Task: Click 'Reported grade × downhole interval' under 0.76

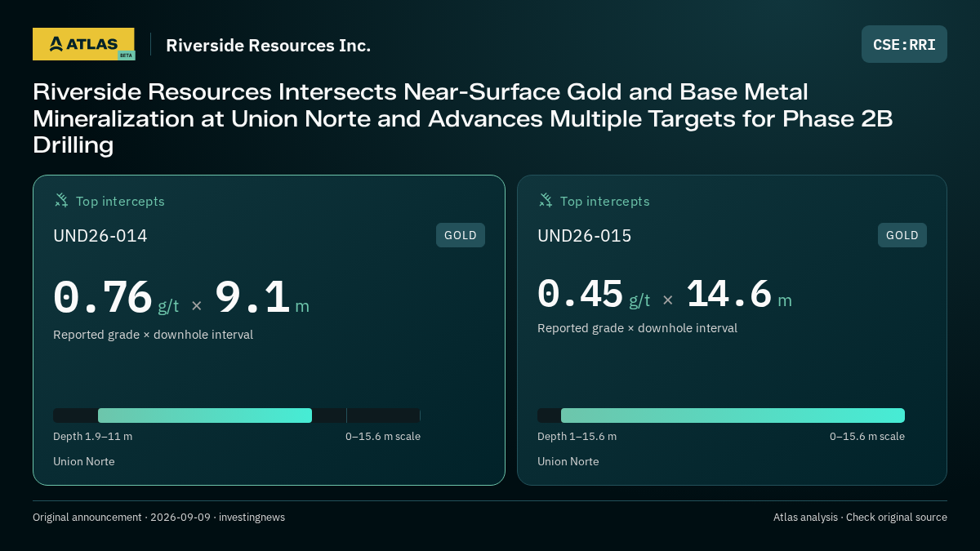Action: (153, 335)
